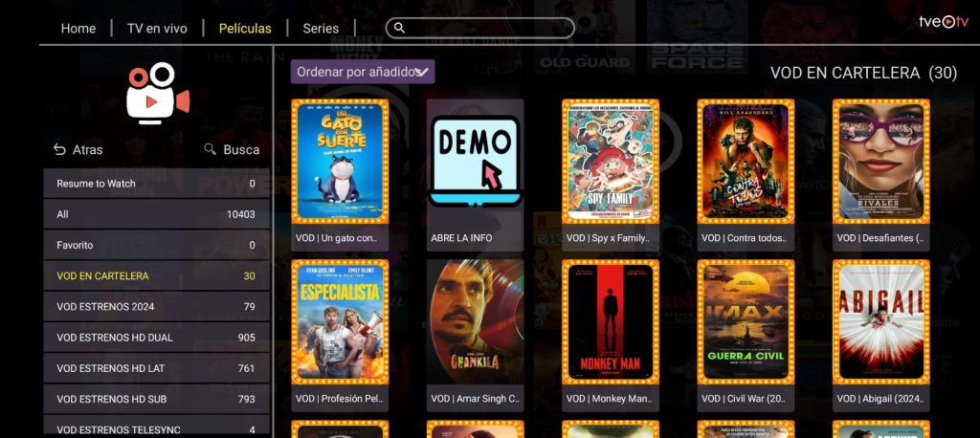Image resolution: width=980 pixels, height=438 pixels.
Task: Click the search magnifier icon in top bar
Action: point(399,28)
